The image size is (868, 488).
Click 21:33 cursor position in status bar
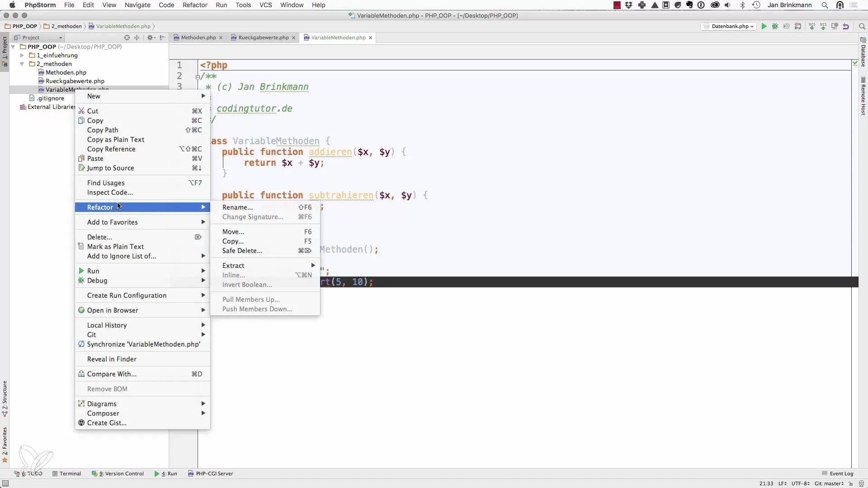point(766,483)
